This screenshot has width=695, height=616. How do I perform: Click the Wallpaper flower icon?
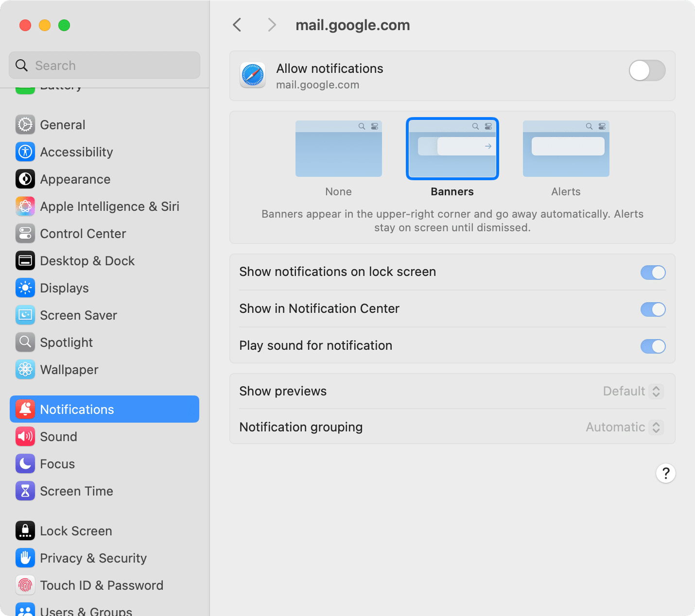coord(25,370)
